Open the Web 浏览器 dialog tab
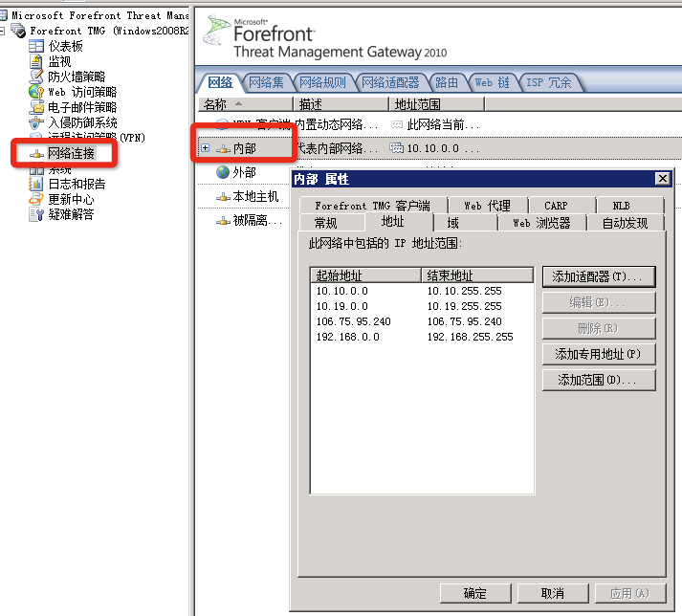682x616 pixels. pos(541,223)
